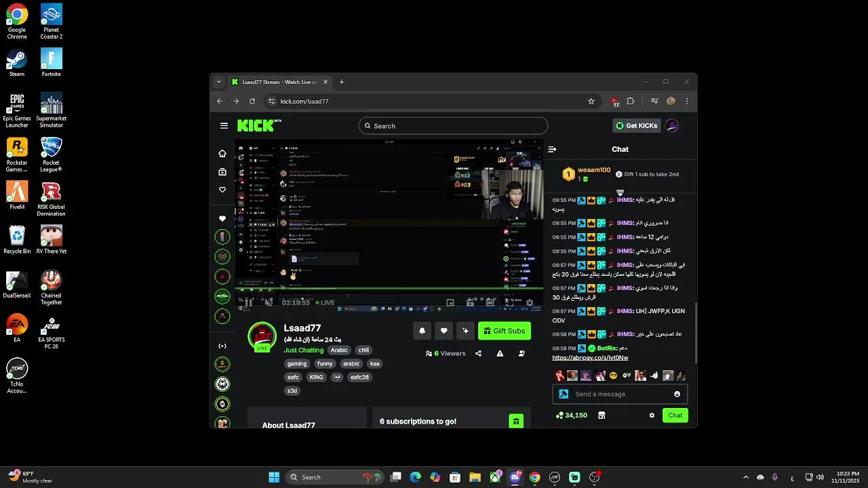
Task: Open the moderators person icon
Action: (x=521, y=353)
